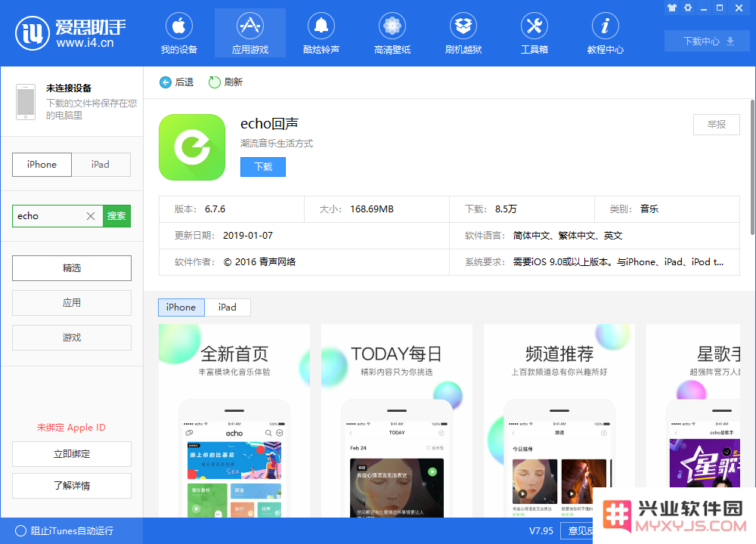This screenshot has width=756, height=544.
Task: Open the 工具箱 toolbox section
Action: click(534, 33)
